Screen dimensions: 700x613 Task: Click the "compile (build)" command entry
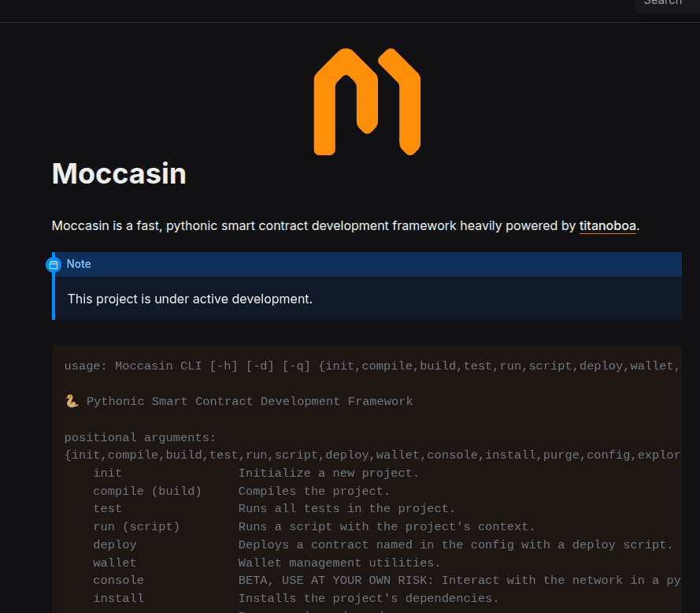(147, 490)
